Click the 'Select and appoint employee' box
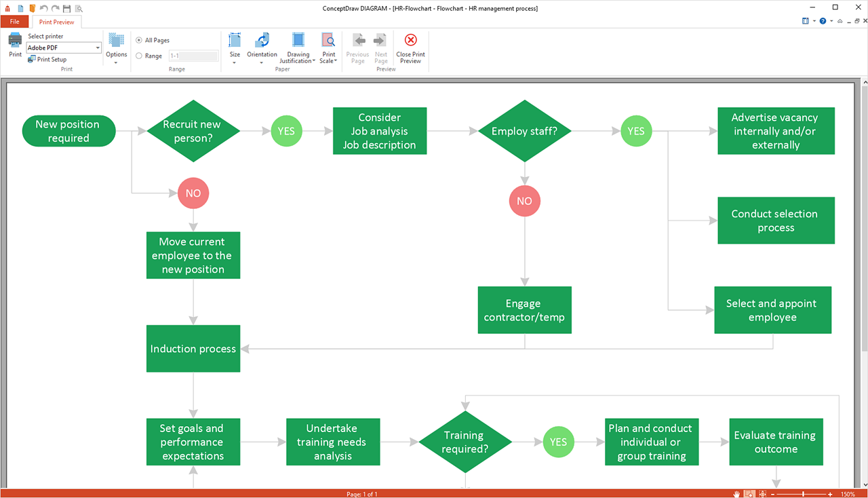 pos(772,310)
